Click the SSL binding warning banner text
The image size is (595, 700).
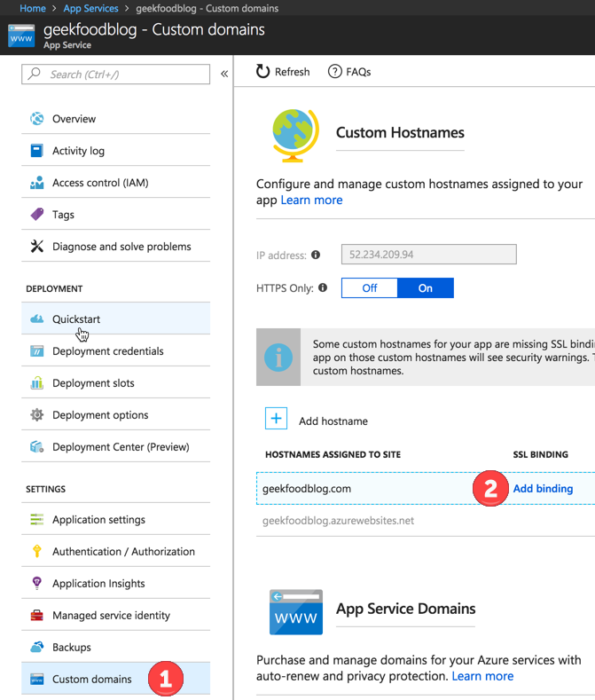coord(453,358)
